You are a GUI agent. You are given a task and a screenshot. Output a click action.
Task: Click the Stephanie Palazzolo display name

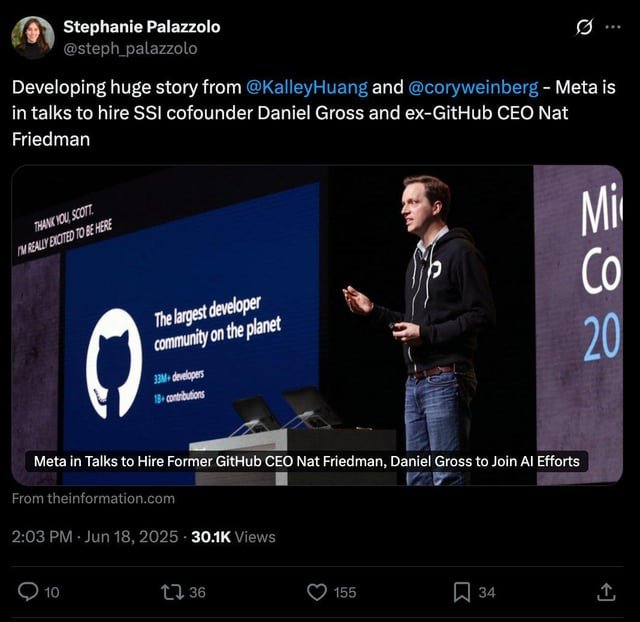click(142, 27)
